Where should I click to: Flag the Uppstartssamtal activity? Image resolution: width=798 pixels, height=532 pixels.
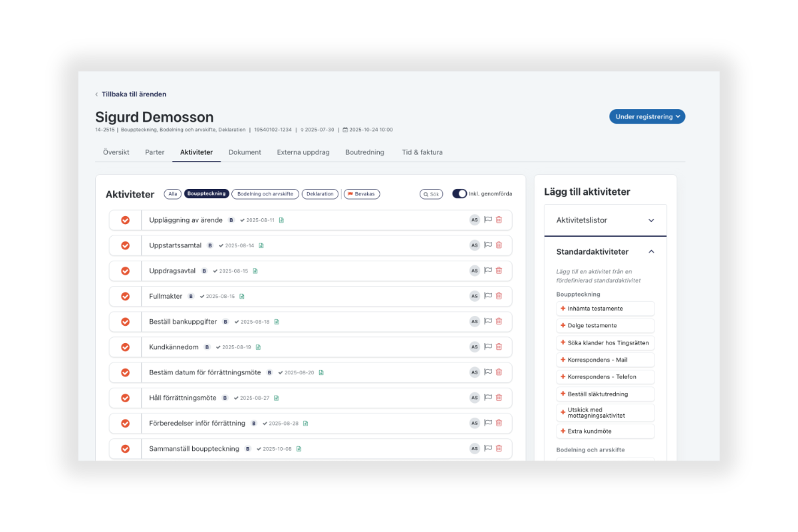coord(487,245)
